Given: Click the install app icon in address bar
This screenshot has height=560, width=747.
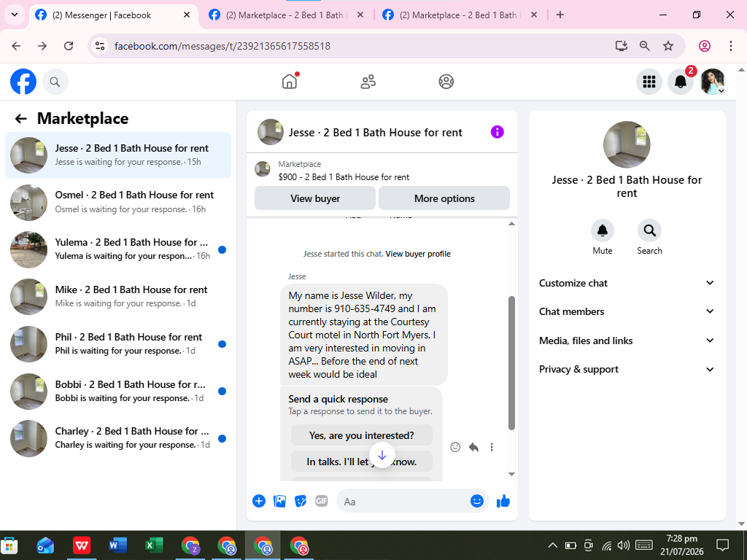Looking at the screenshot, I should coord(622,46).
